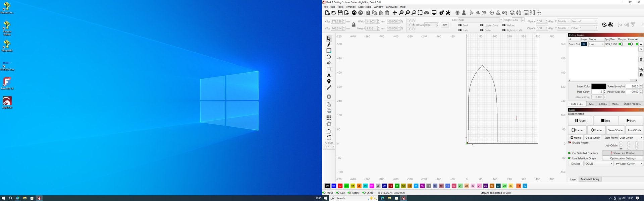Pick the Create Text tool
644x201 pixels.
329,75
